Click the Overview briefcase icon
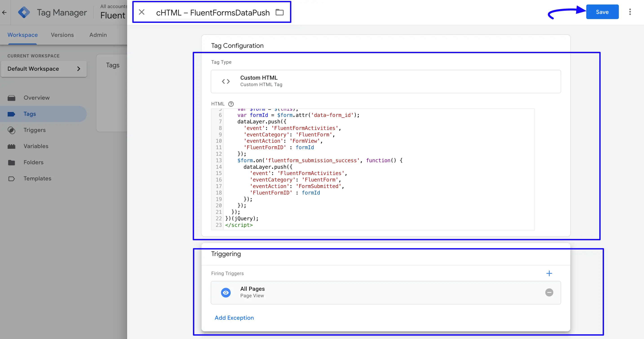The image size is (644, 339). pos(11,98)
